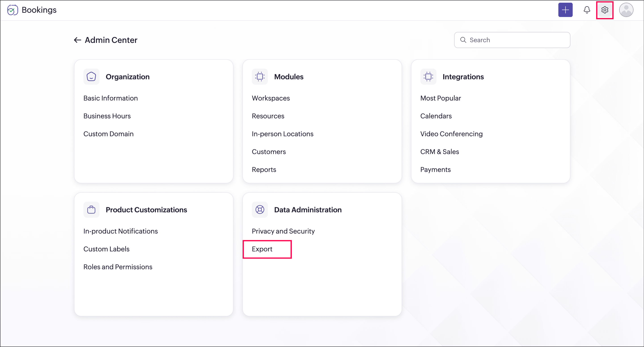Open In-person Locations module
This screenshot has height=347, width=644.
click(282, 134)
